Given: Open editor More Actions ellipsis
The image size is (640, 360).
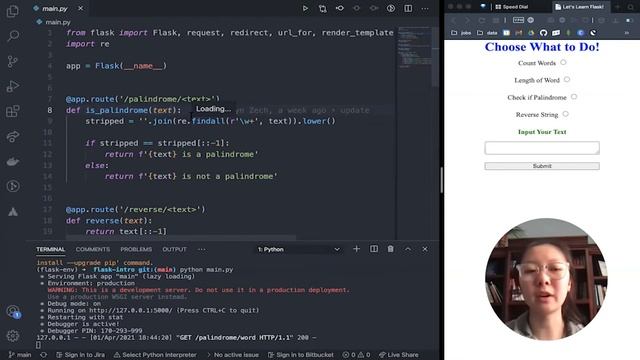Looking at the screenshot, I should (x=425, y=8).
